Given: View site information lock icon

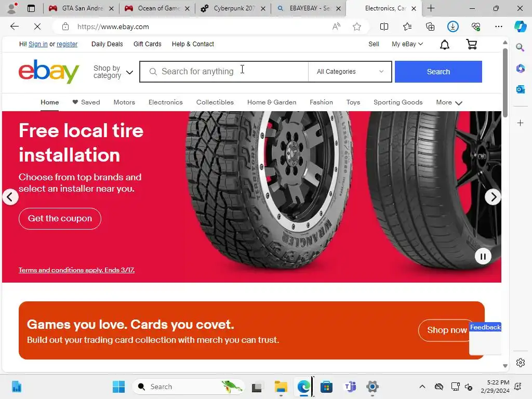Looking at the screenshot, I should (x=65, y=26).
